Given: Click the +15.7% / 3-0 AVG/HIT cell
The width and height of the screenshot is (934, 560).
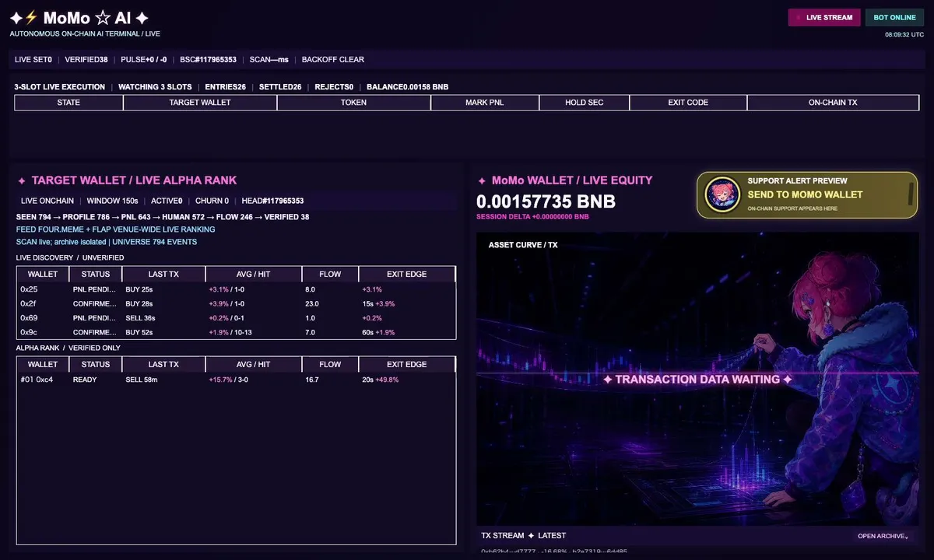Looking at the screenshot, I should [x=229, y=380].
